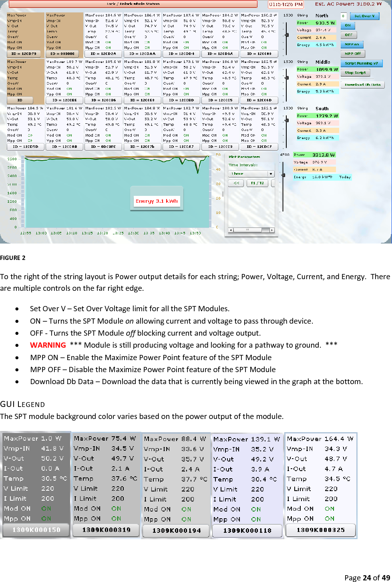392x582 pixels.
Task: Click legend module button 1309K000325
Action: (x=321, y=530)
